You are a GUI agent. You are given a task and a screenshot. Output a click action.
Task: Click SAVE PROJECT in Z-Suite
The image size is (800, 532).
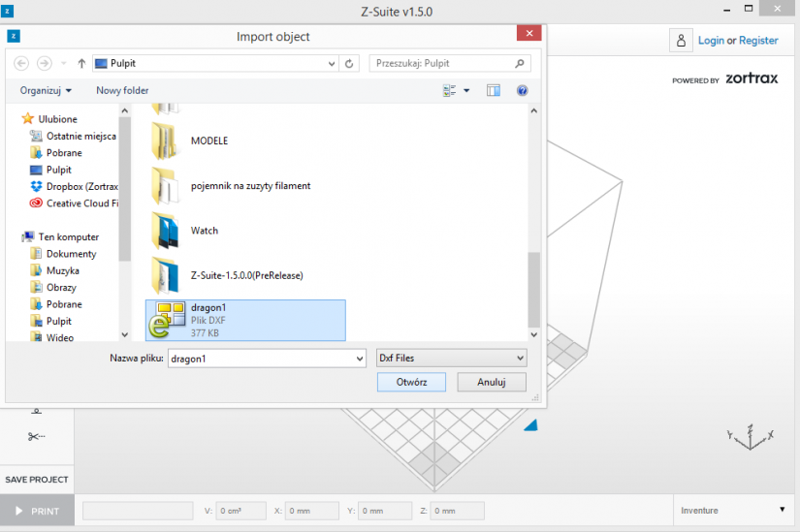(x=37, y=480)
